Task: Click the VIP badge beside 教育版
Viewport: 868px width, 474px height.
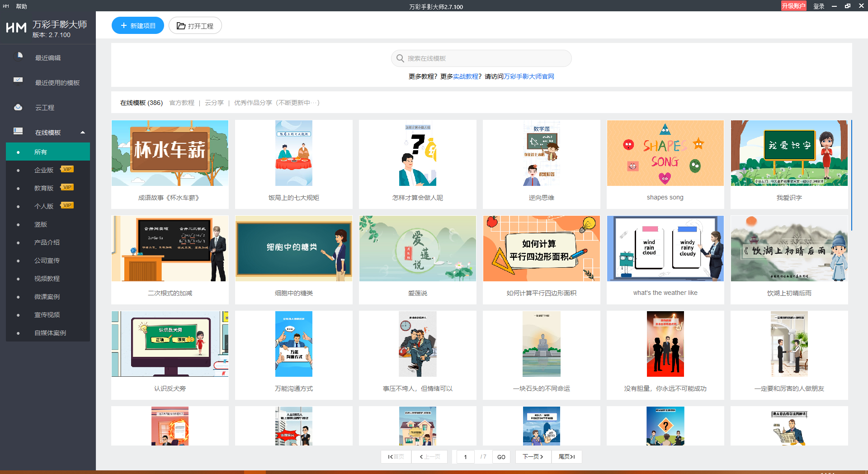Action: point(67,187)
